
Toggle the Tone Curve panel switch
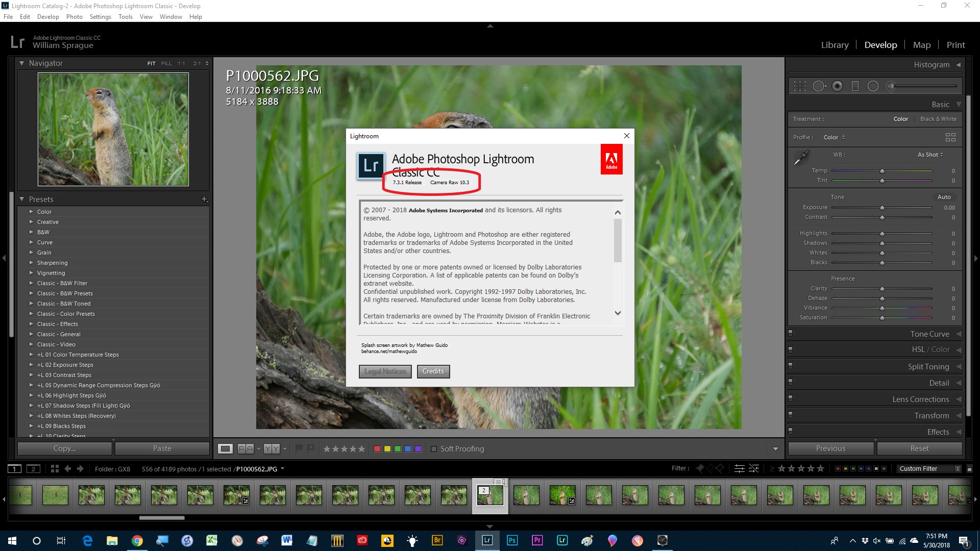coord(791,334)
